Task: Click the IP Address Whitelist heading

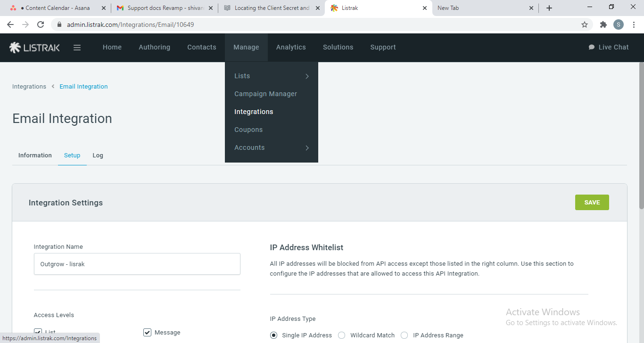Action: (306, 247)
